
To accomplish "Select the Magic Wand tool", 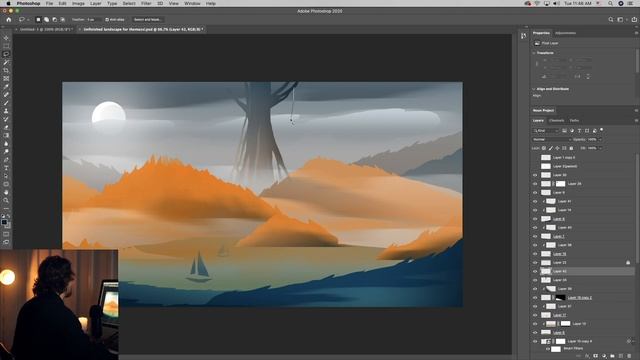I will point(6,62).
